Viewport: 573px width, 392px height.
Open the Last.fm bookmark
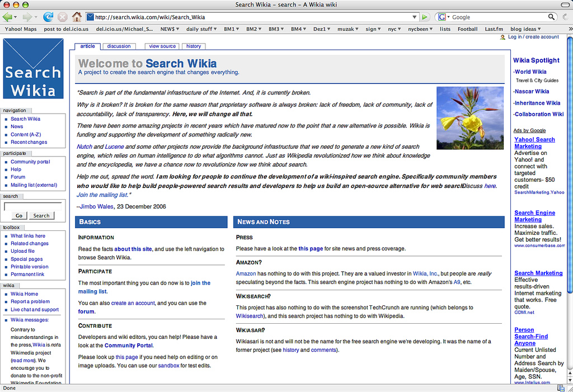[494, 29]
